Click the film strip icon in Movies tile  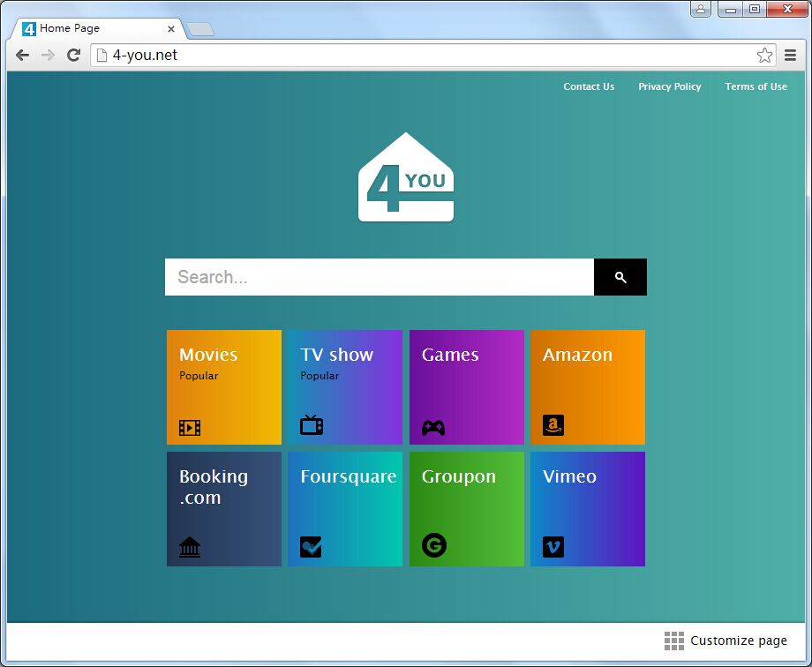point(190,428)
